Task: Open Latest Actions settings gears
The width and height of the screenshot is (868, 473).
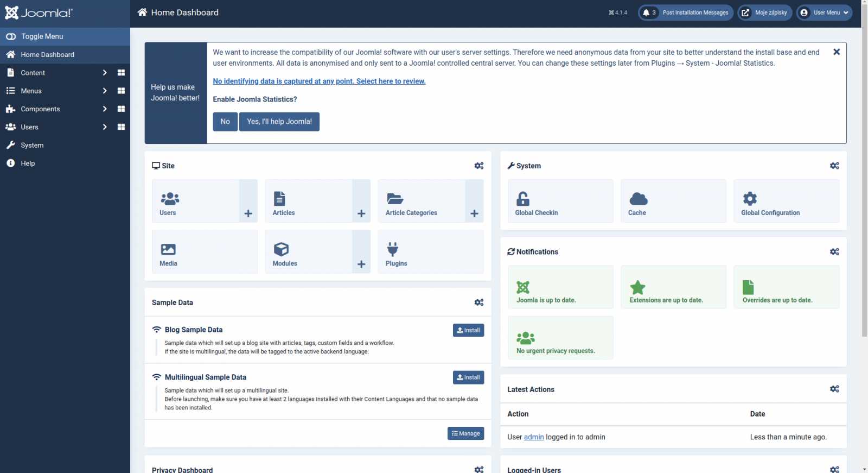Action: pyautogui.click(x=834, y=389)
